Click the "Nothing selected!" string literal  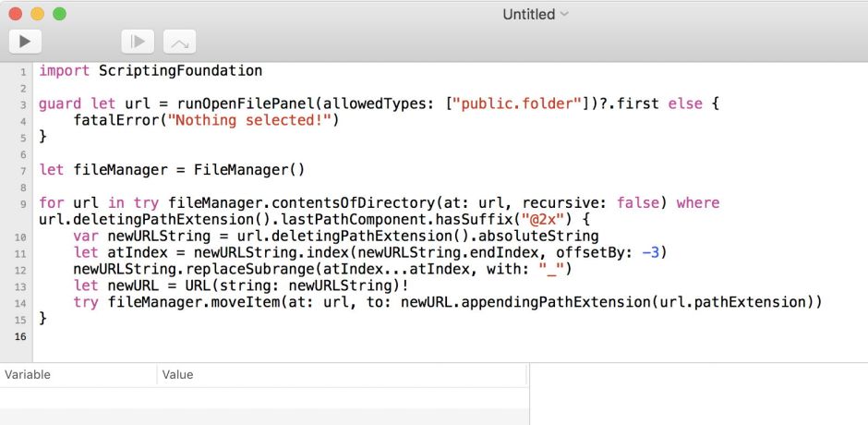[249, 120]
